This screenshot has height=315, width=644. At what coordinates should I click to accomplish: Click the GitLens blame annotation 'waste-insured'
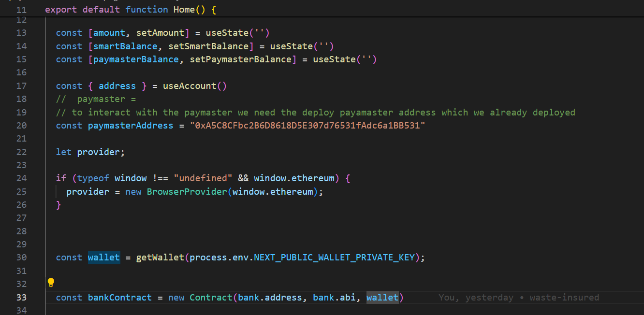[564, 297]
